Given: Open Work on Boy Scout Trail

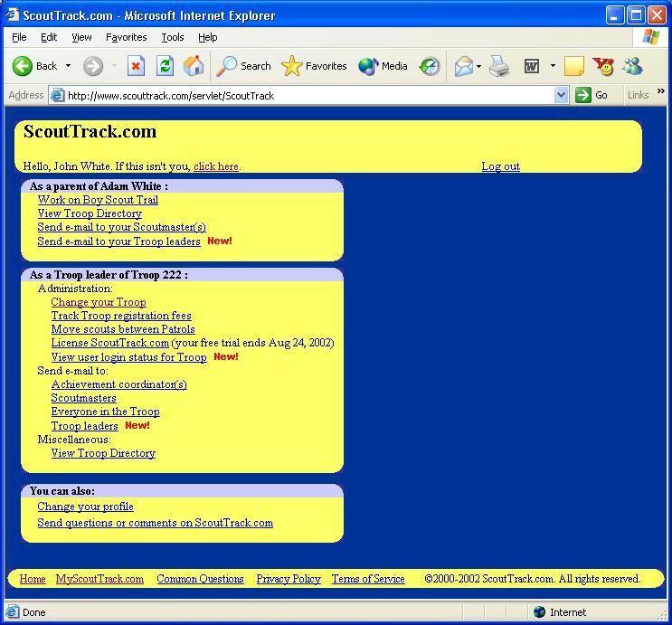Looking at the screenshot, I should pyautogui.click(x=98, y=200).
